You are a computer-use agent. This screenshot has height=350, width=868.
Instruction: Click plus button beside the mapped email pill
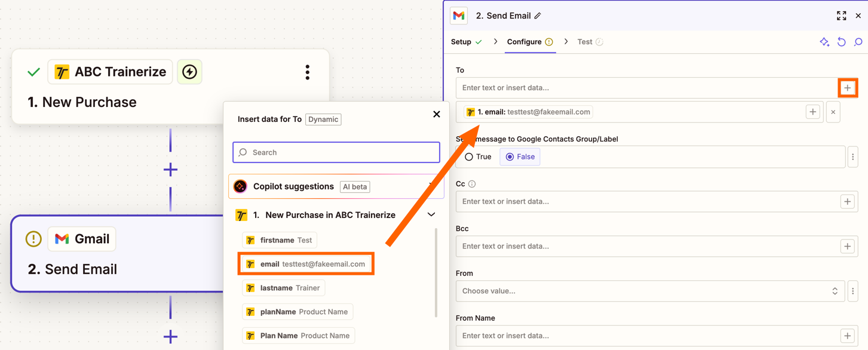coord(812,112)
